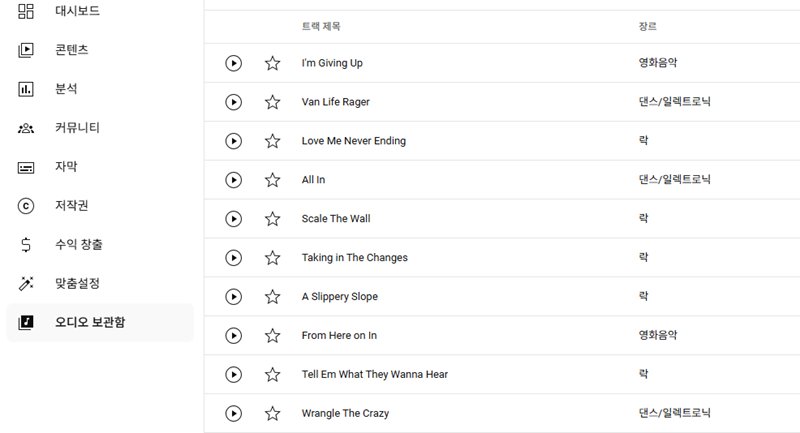
Task: Select the Tell Em What They Wanna Hear title
Action: pyautogui.click(x=374, y=374)
